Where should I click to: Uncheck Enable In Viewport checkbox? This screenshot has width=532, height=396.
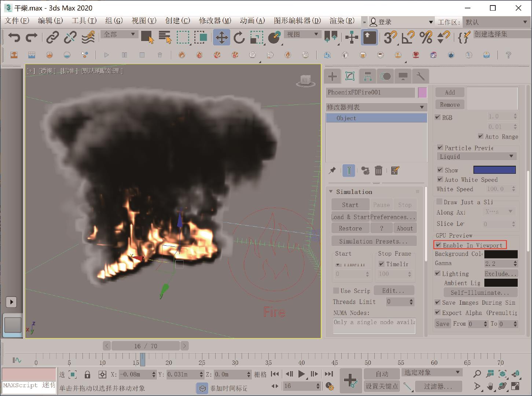(x=439, y=245)
